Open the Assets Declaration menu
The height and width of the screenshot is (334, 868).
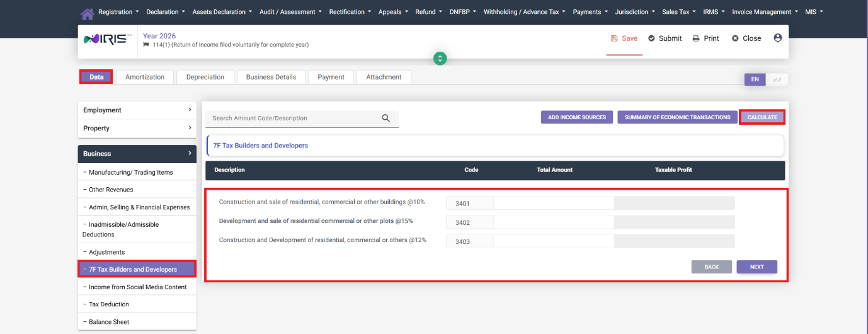click(222, 12)
